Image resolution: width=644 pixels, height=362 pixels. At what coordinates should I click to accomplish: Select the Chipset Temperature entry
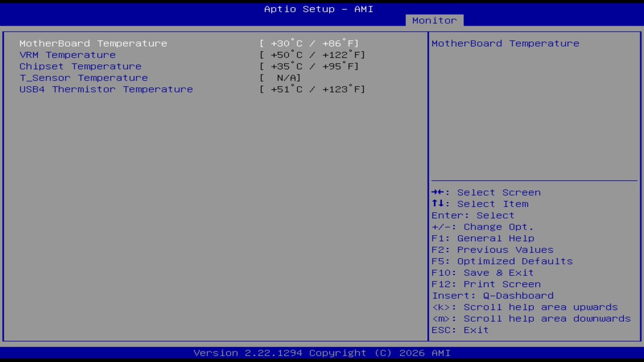[x=80, y=66]
